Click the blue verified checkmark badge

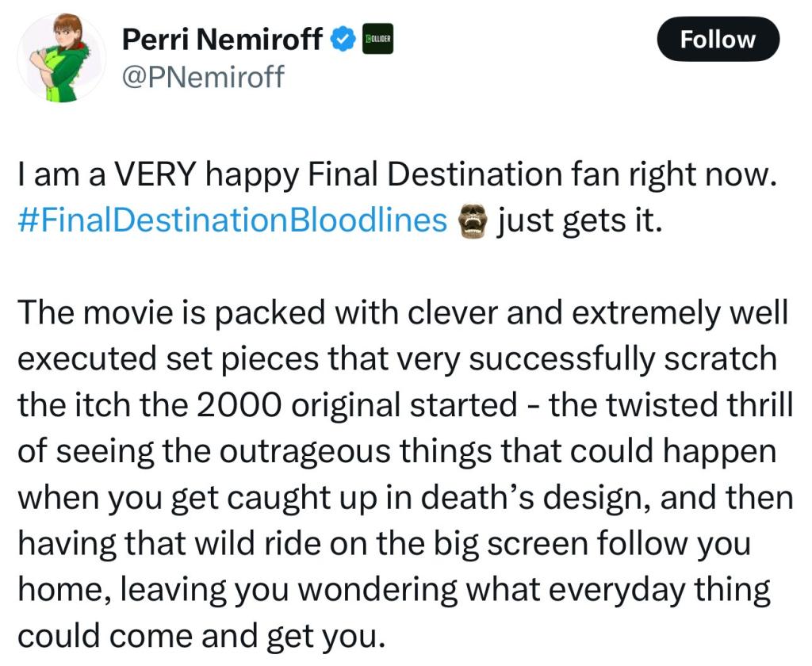point(343,40)
